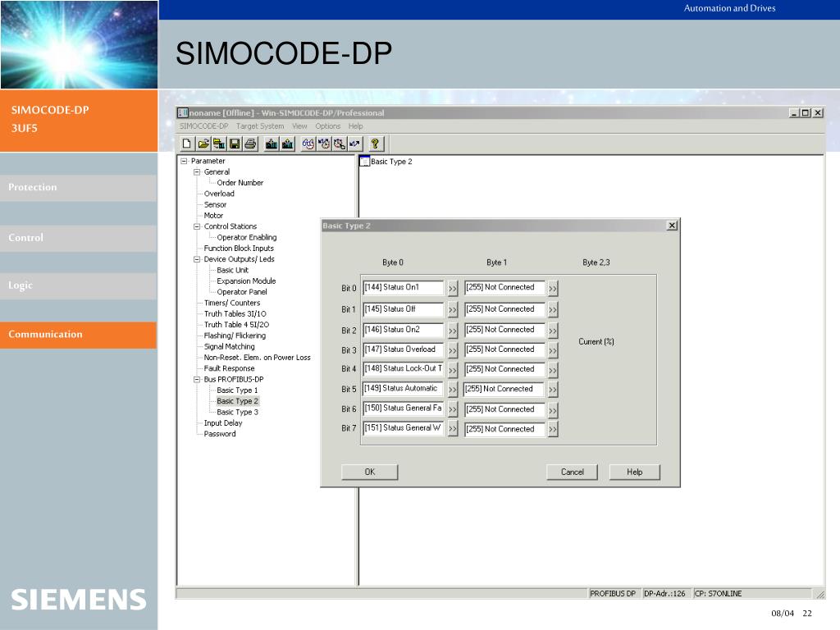Viewport: 840px width, 630px height.
Task: Select Basic Type 1 tree item
Action: 237,390
